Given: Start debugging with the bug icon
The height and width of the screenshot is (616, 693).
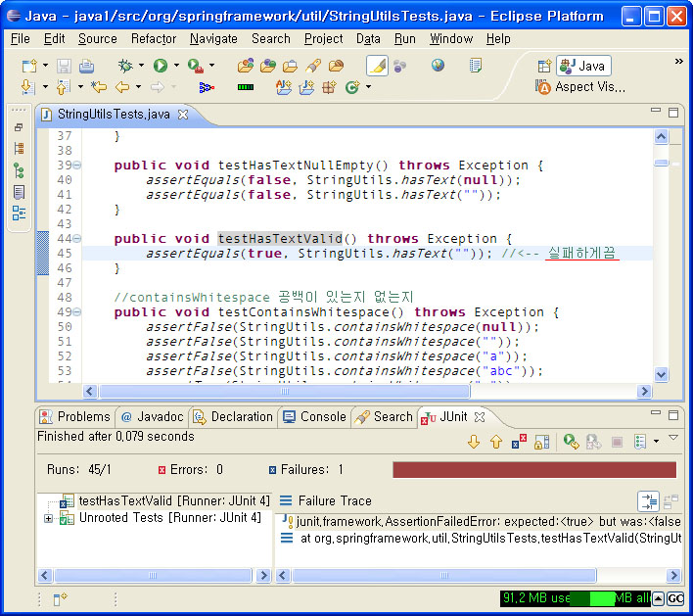Looking at the screenshot, I should tap(125, 66).
